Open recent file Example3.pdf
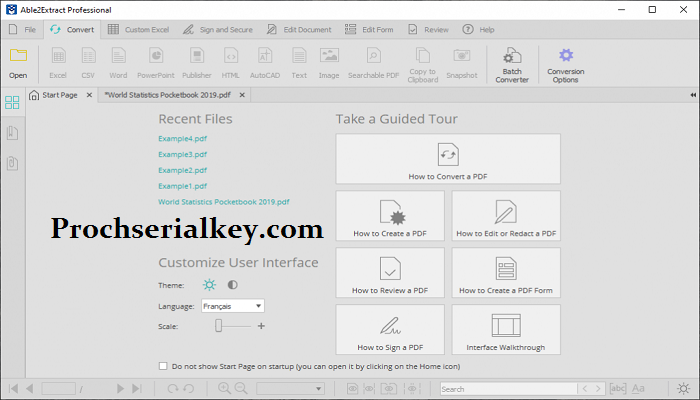The width and height of the screenshot is (700, 400). [183, 154]
